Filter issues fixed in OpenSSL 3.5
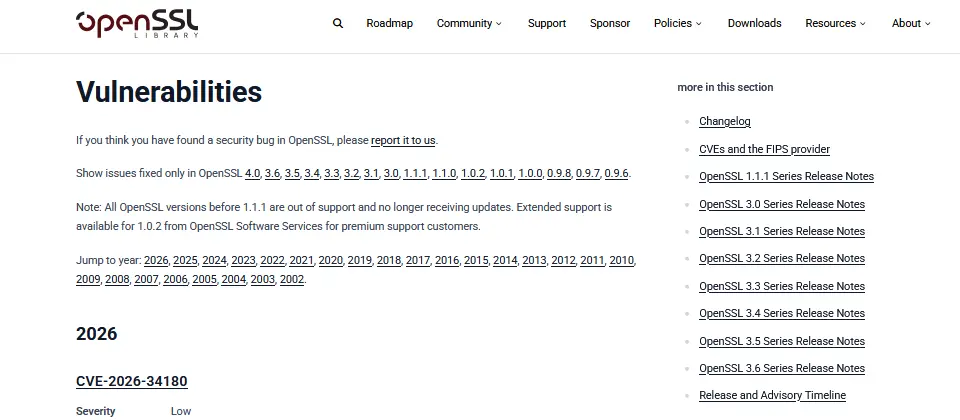Image resolution: width=960 pixels, height=420 pixels. click(x=292, y=173)
